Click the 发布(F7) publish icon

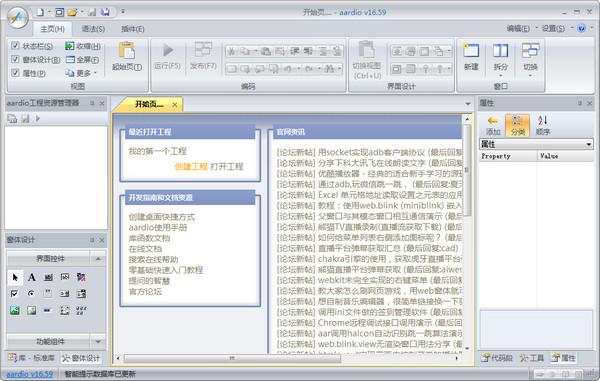tap(203, 50)
